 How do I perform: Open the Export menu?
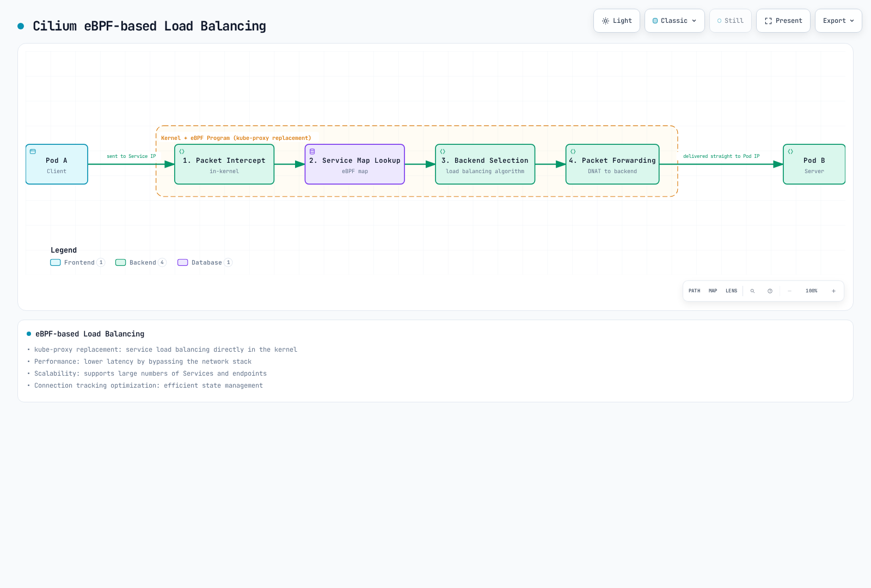pos(838,21)
